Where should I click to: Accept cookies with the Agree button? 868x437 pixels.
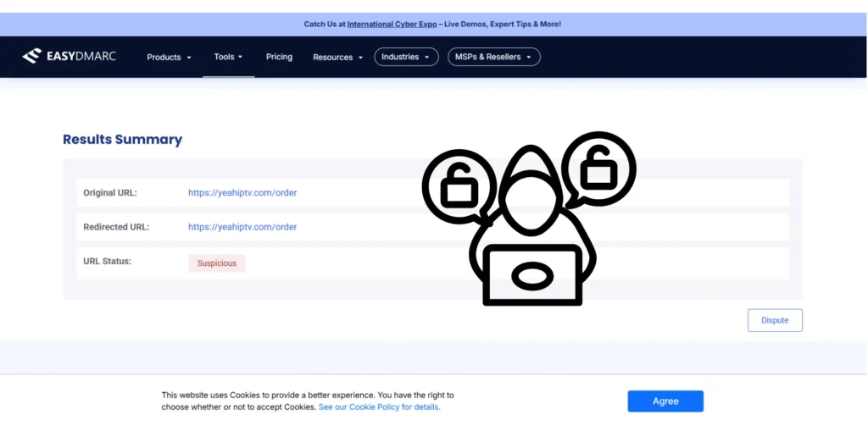[665, 401]
